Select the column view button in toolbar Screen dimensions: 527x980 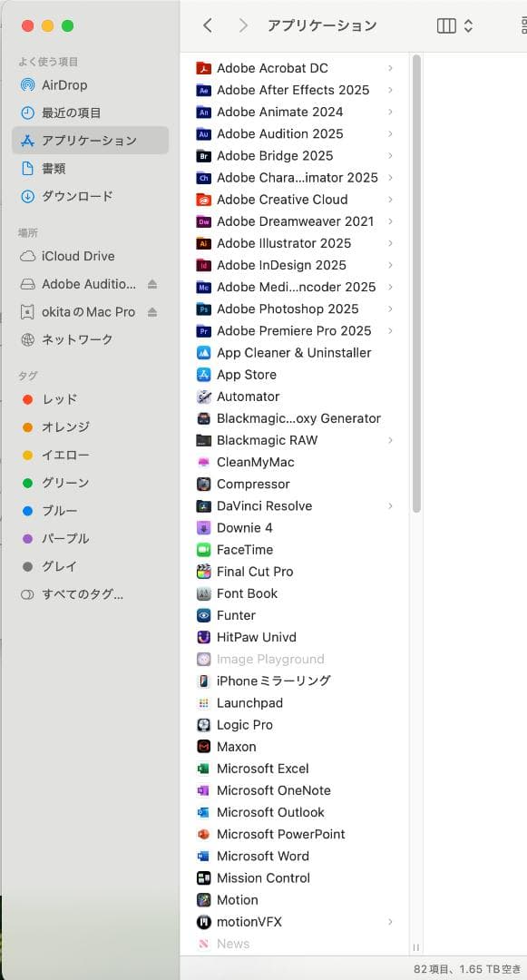click(x=446, y=25)
